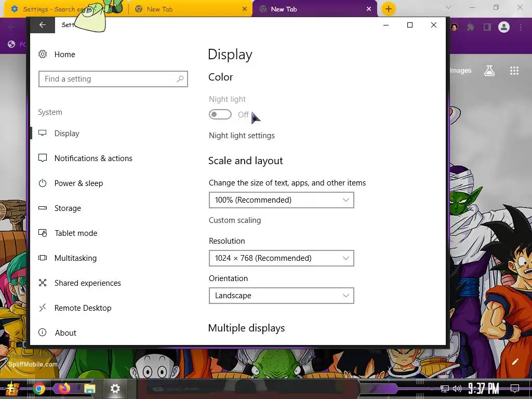Open the 1024 × 768 resolution dropdown
The width and height of the screenshot is (532, 399).
pyautogui.click(x=281, y=258)
